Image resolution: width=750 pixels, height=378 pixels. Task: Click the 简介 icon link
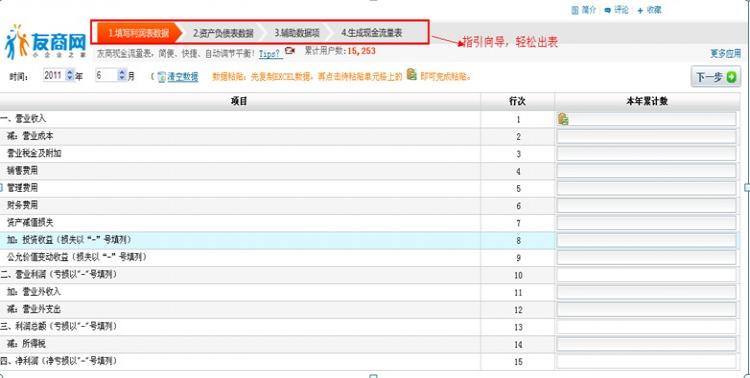click(583, 10)
